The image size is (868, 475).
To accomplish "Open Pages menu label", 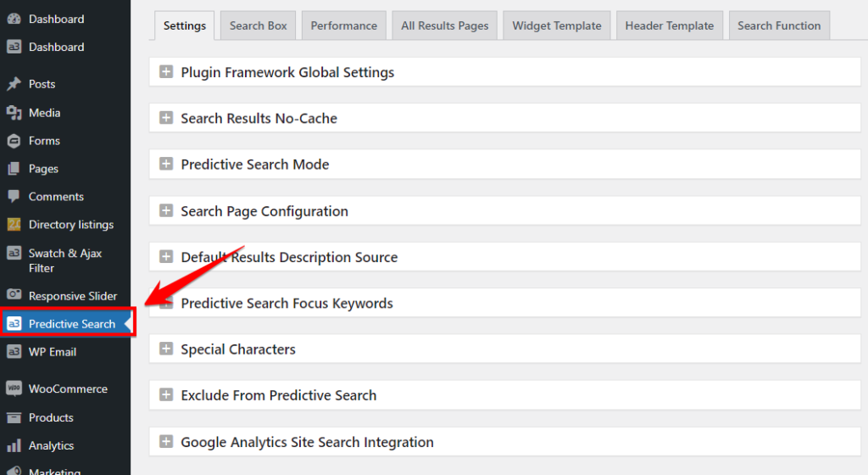I will 43,169.
